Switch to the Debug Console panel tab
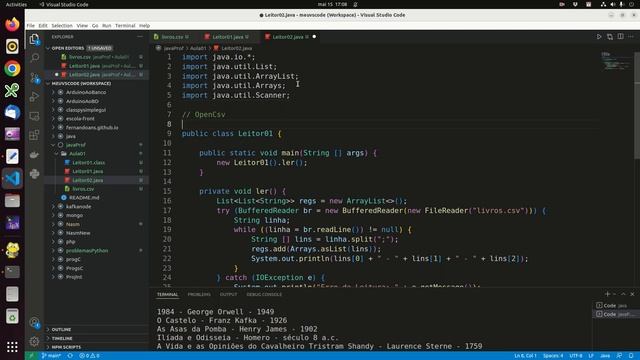 264,294
